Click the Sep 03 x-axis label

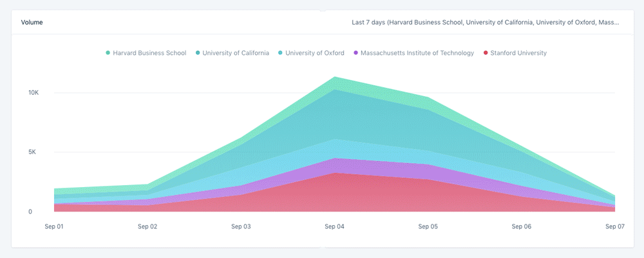coord(241,226)
